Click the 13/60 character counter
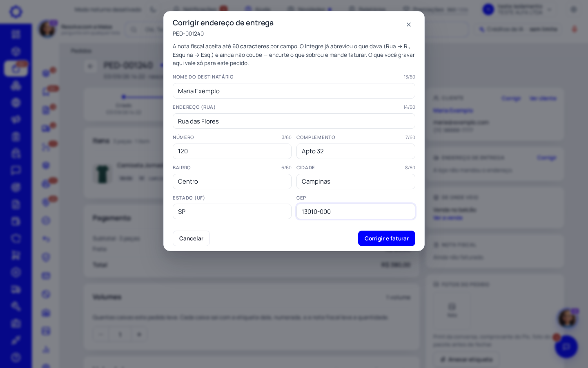This screenshot has width=588, height=368. pos(410,77)
